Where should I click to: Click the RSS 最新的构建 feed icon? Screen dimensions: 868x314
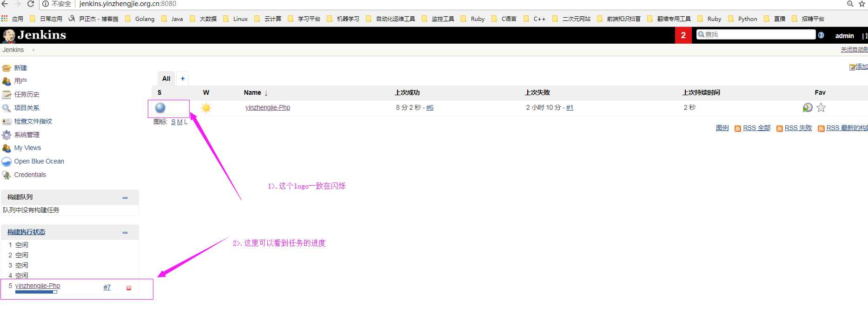click(821, 129)
